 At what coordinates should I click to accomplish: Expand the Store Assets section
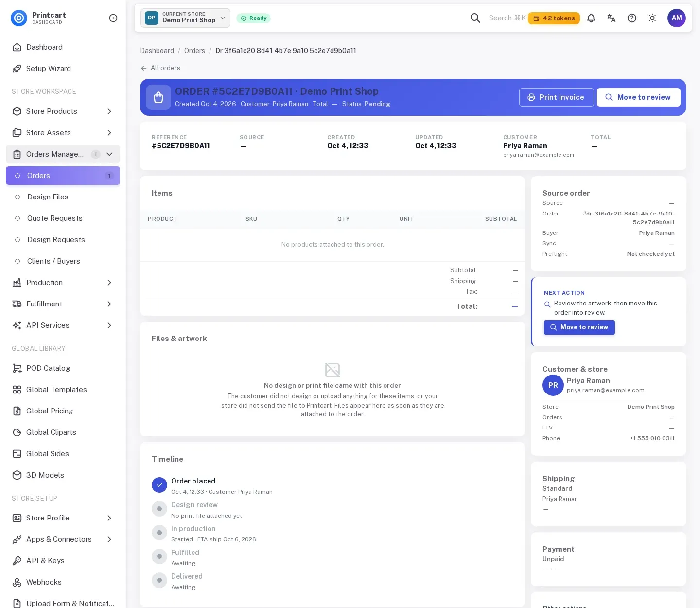(63, 133)
